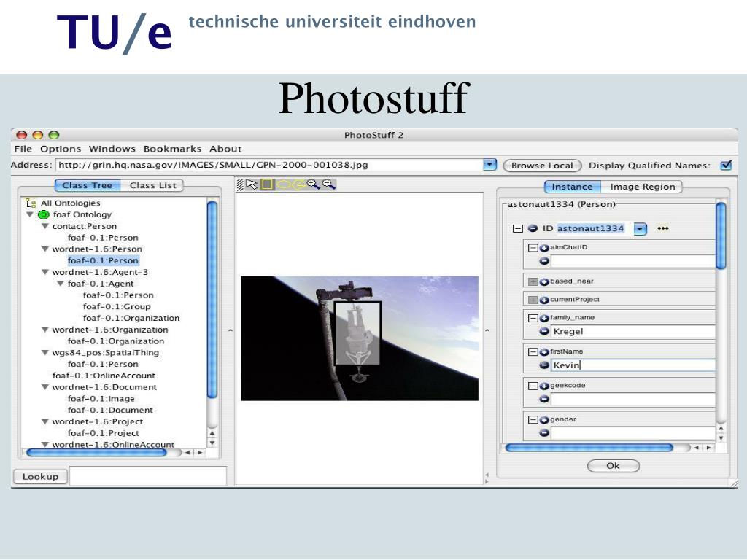This screenshot has height=560, width=747.
Task: Collapse the wordnet-1.6:Agent-3 node
Action: click(x=45, y=273)
